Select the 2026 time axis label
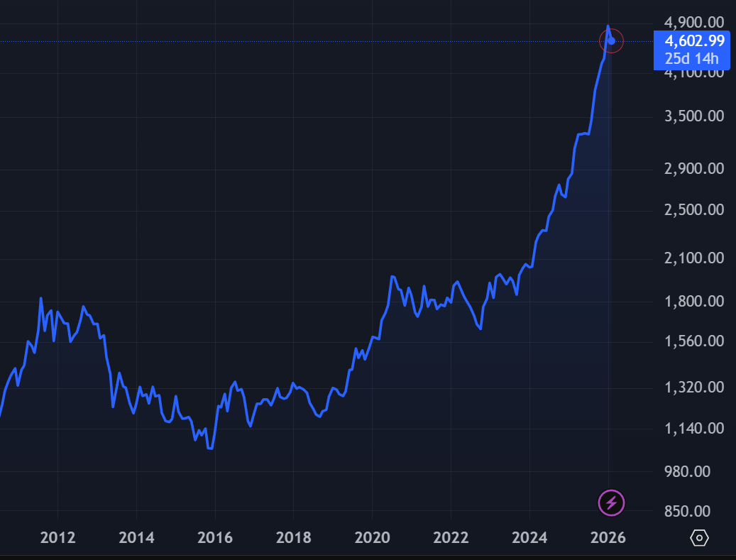 pyautogui.click(x=608, y=538)
